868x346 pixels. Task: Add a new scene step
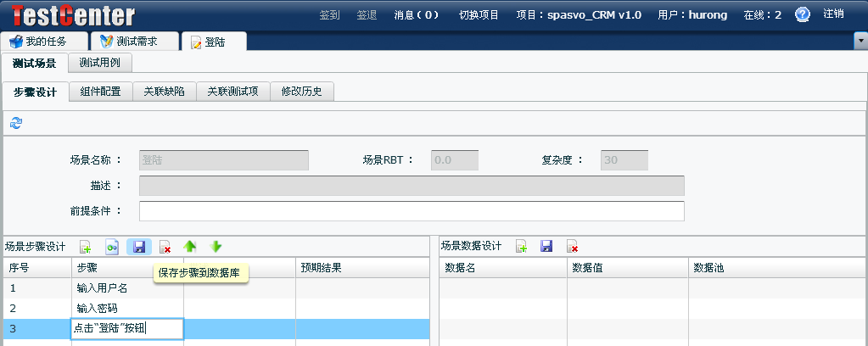tap(85, 247)
